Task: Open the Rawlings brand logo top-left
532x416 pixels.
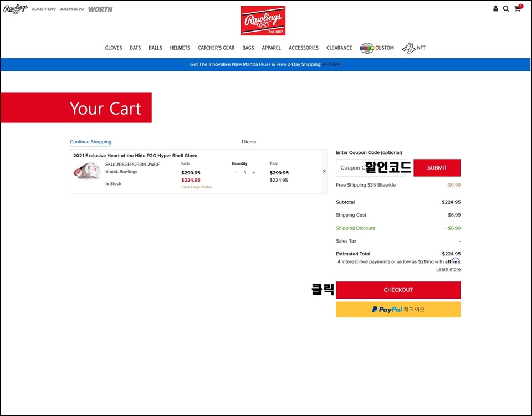Action: coord(16,9)
